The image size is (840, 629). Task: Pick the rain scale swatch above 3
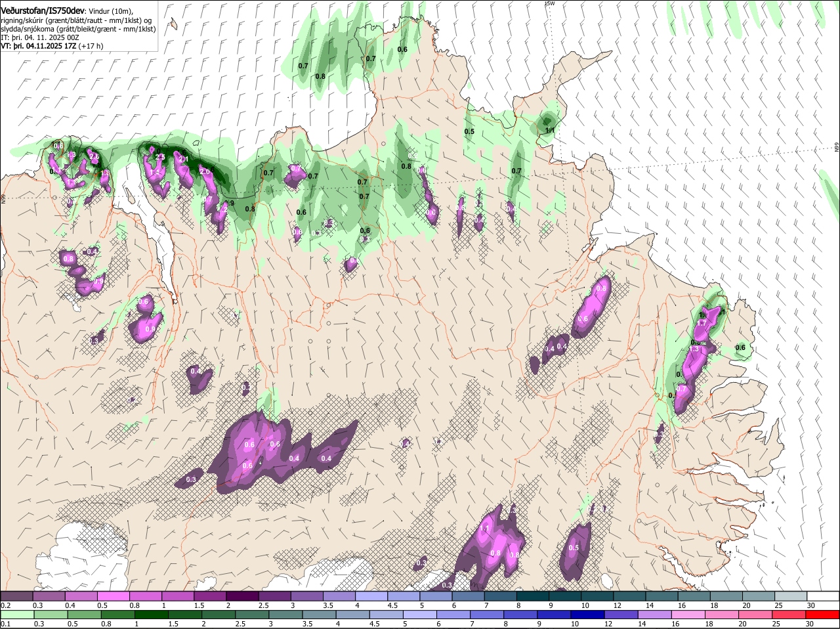(286, 615)
